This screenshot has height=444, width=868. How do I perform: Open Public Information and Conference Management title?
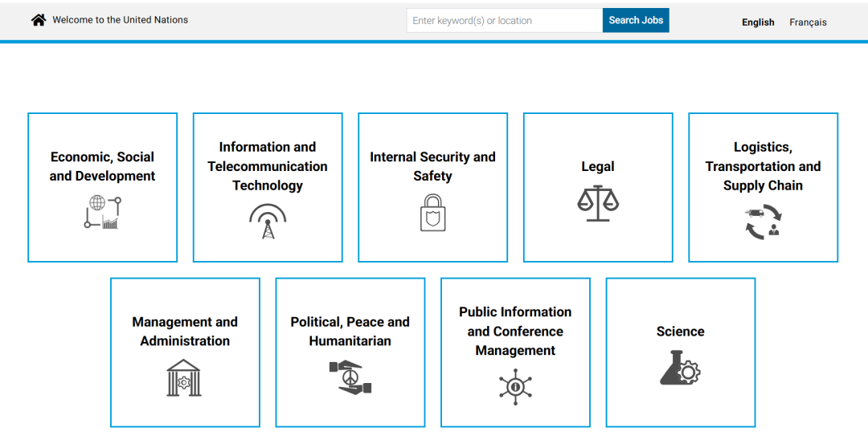pos(515,332)
